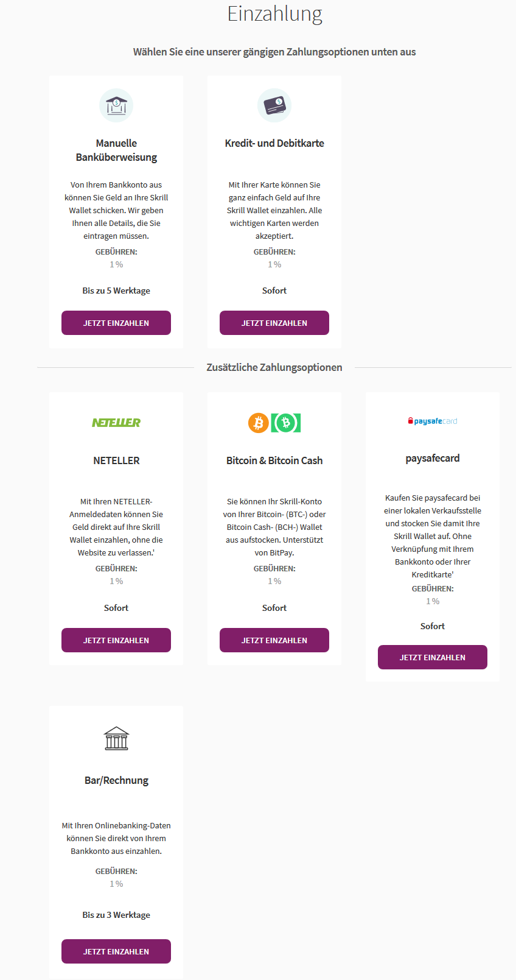Click the NETELLER card title
516x980 pixels.
(x=116, y=460)
